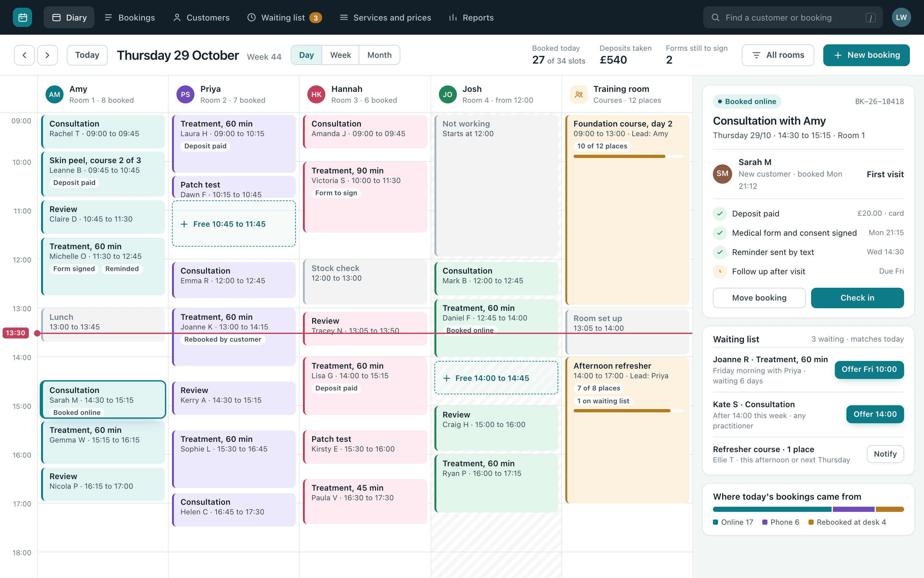
Task: Click Find a customer or booking field
Action: click(x=793, y=18)
